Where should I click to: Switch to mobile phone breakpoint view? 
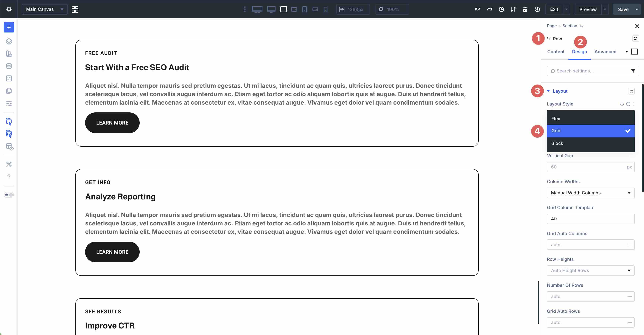(325, 9)
